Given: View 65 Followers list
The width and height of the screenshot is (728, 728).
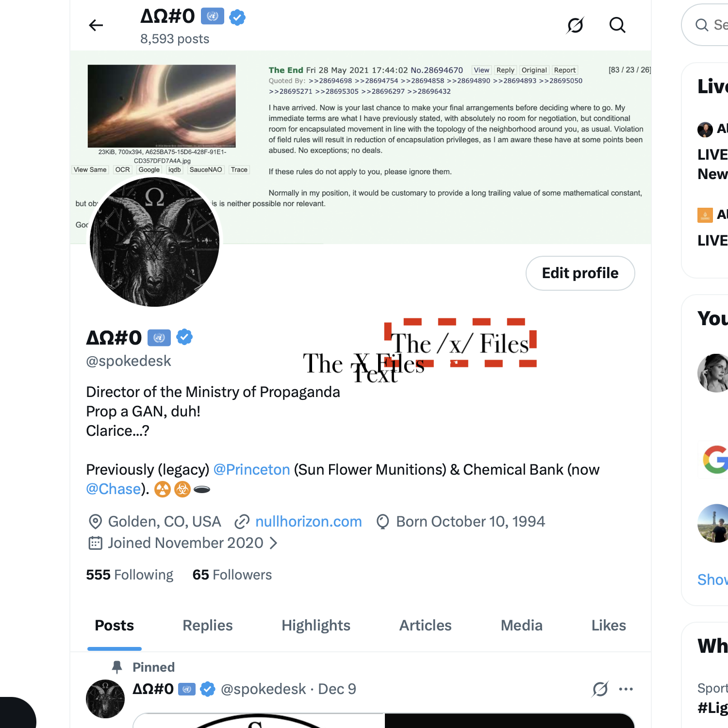Looking at the screenshot, I should click(x=232, y=575).
